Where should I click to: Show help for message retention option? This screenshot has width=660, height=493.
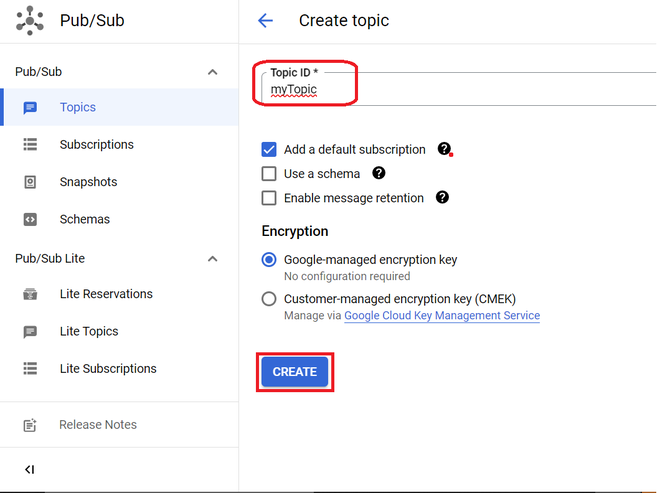(442, 197)
